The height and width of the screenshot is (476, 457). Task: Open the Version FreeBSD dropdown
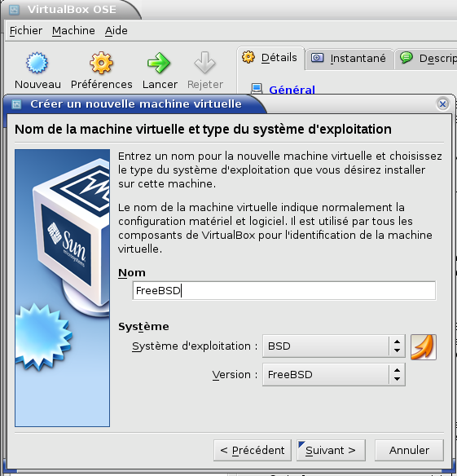[334, 375]
